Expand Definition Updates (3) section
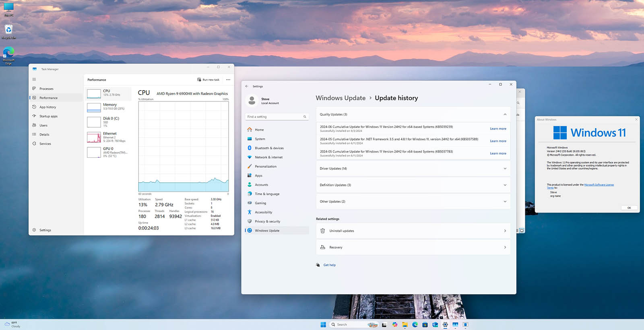 coord(413,185)
